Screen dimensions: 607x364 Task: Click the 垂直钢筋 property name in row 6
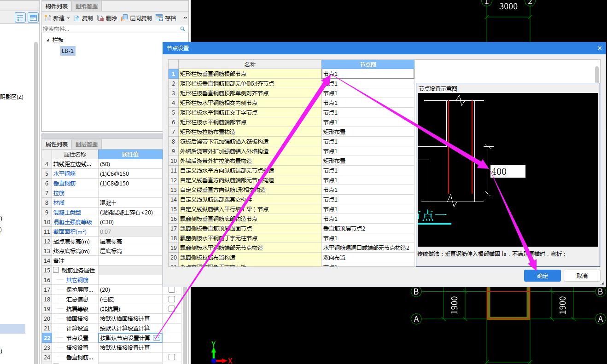(64, 184)
